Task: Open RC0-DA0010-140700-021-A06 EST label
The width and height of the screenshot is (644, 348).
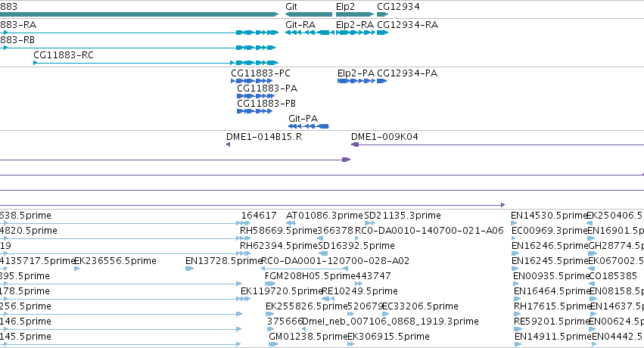Action: pos(429,231)
